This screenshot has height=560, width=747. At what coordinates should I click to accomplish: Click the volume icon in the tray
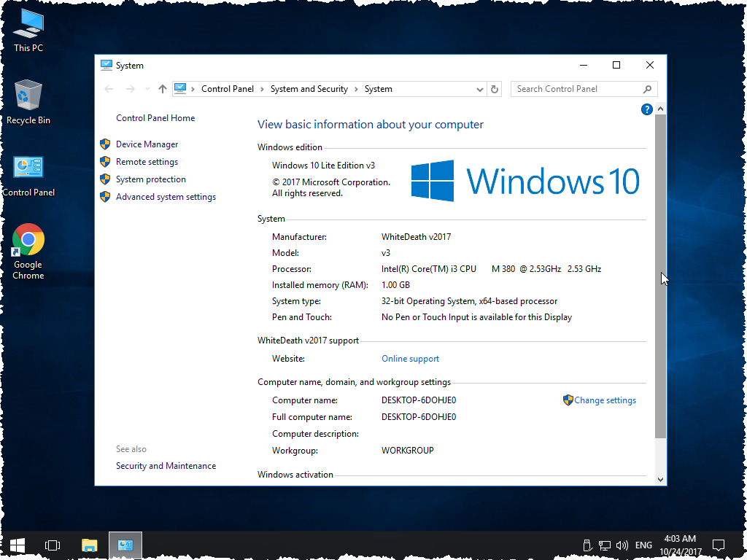coord(622,545)
